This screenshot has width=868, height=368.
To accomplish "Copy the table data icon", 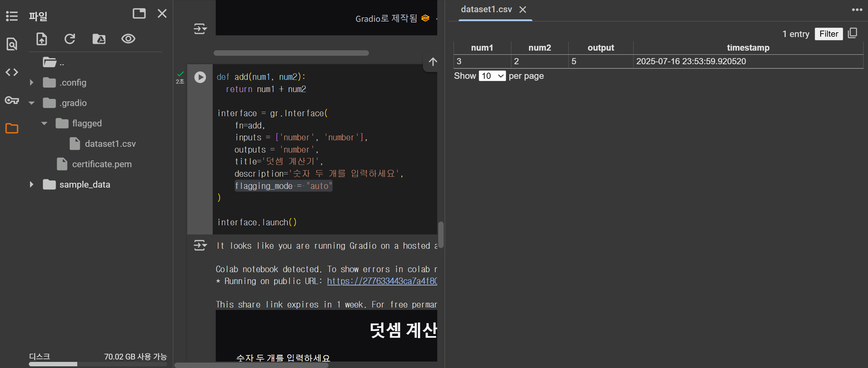I will (852, 33).
